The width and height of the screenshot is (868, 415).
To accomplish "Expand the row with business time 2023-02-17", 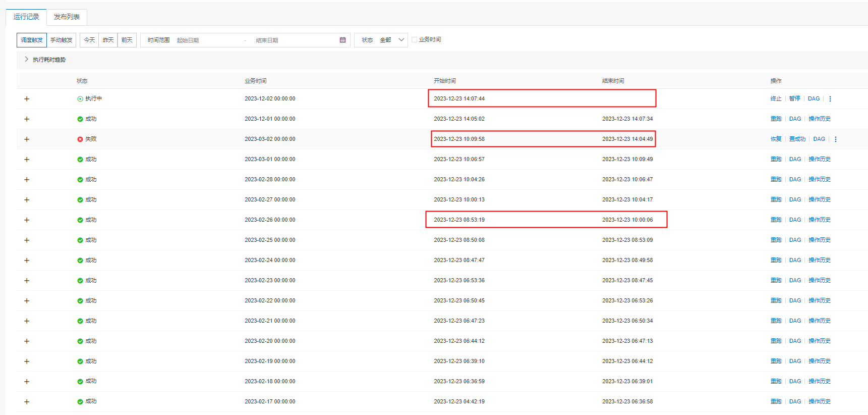I will point(27,402).
